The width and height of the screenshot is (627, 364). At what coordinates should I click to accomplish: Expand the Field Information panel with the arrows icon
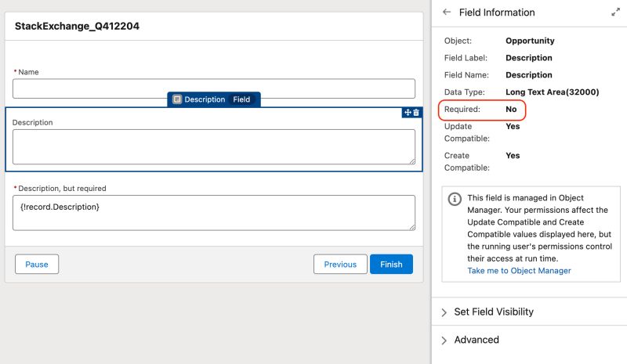click(x=615, y=13)
